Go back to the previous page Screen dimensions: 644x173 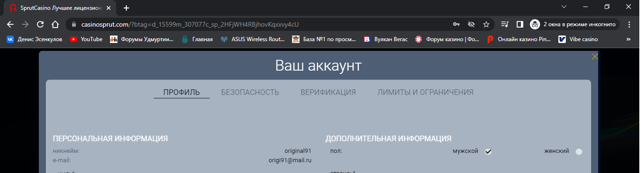coord(10,24)
